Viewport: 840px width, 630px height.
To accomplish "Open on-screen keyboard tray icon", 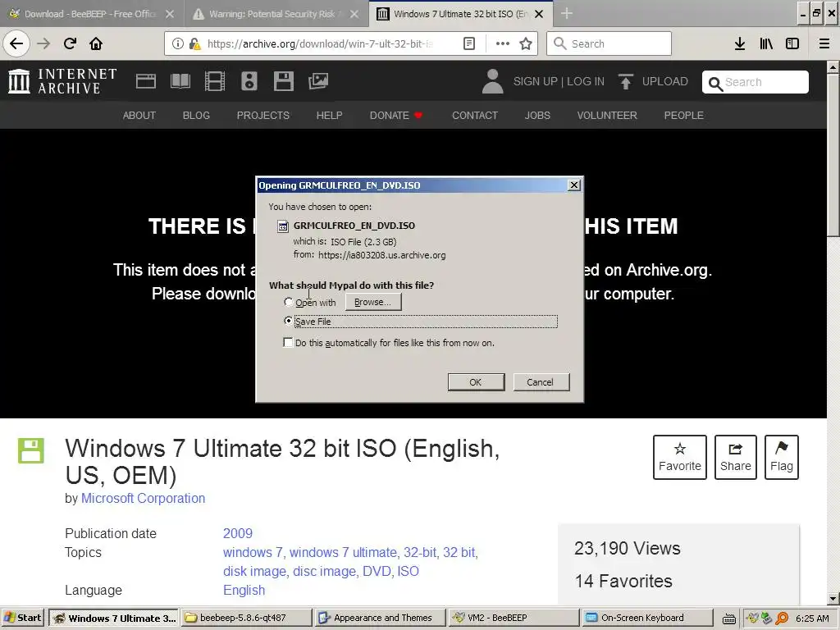I will 729,619.
